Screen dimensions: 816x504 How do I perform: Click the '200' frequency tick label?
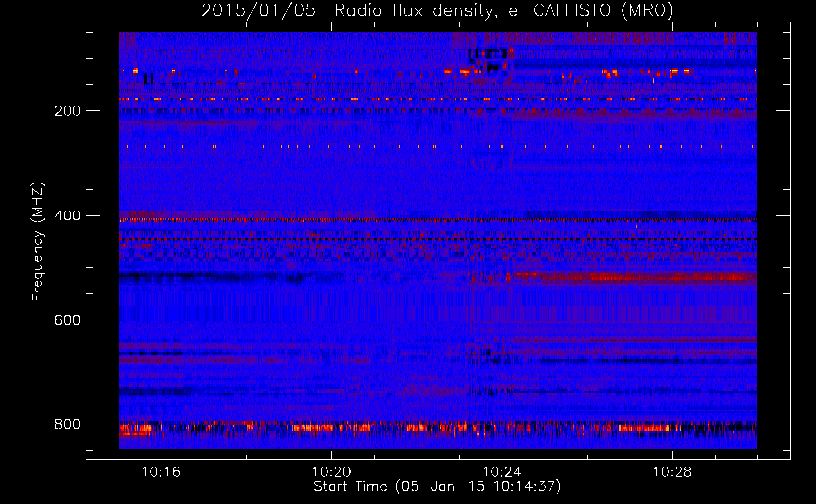[x=68, y=111]
